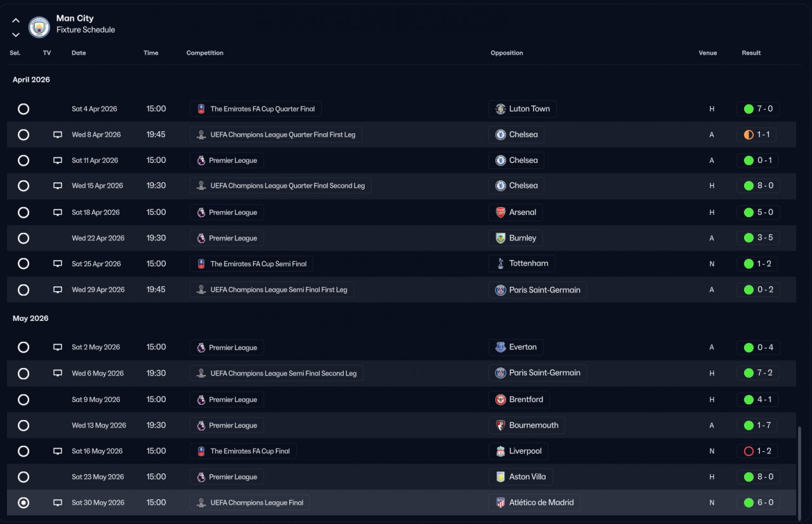Open Chelsea in the Wed 15 Apr row

coord(516,186)
